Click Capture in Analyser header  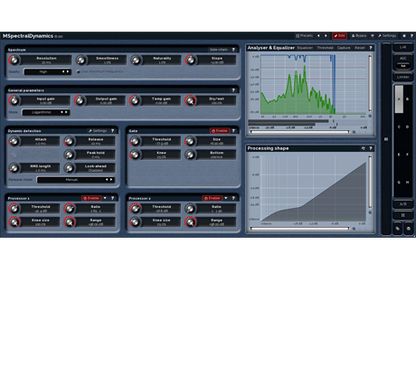tap(344, 48)
